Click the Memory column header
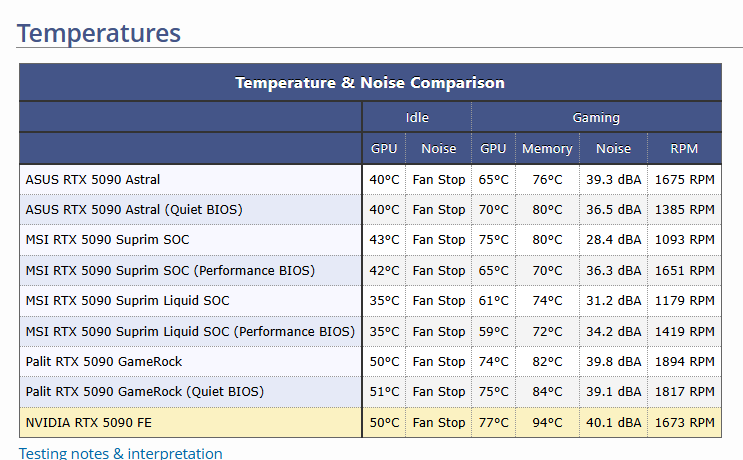Viewport: 743px width, 460px height. click(547, 148)
